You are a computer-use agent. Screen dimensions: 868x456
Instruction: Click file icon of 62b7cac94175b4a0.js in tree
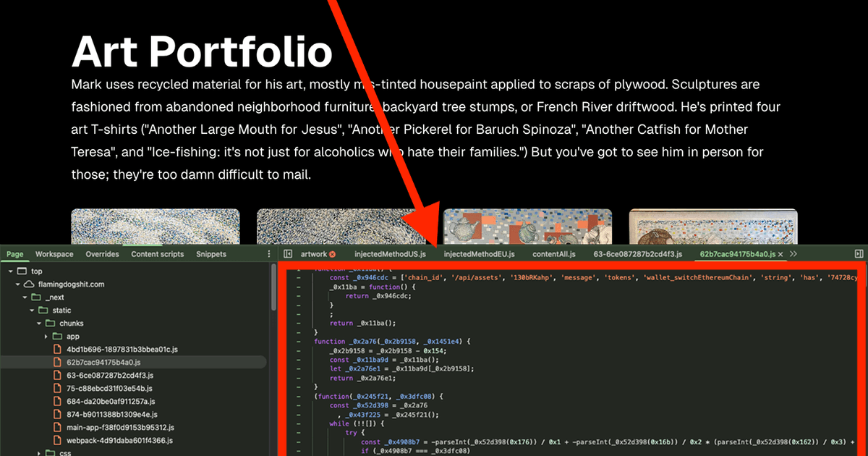click(x=58, y=362)
